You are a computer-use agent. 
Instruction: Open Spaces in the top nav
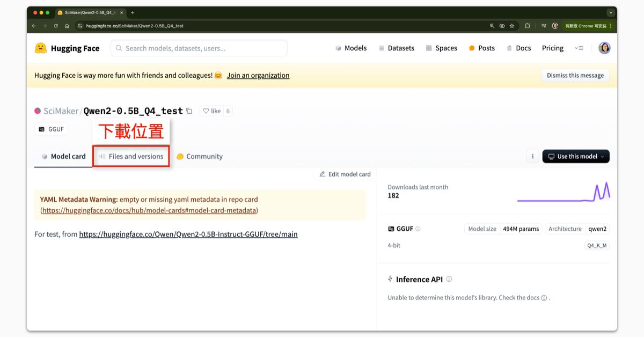pyautogui.click(x=441, y=48)
